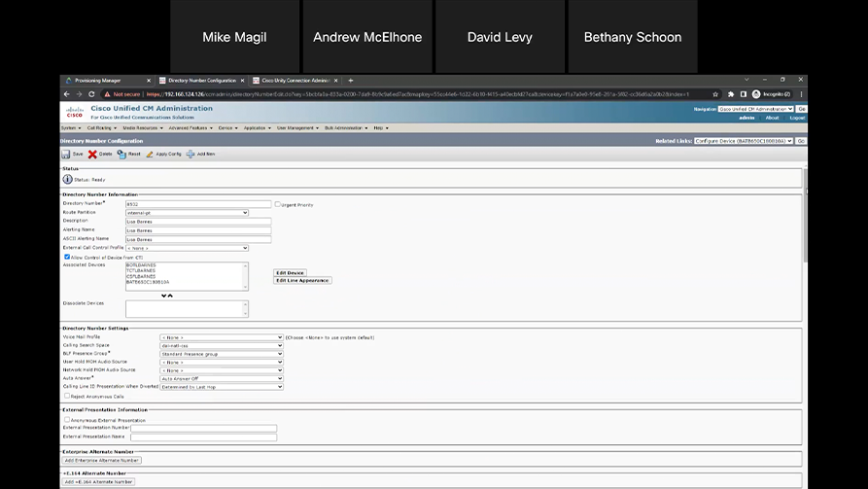868x489 pixels.
Task: Open the Device menu
Action: (x=228, y=128)
